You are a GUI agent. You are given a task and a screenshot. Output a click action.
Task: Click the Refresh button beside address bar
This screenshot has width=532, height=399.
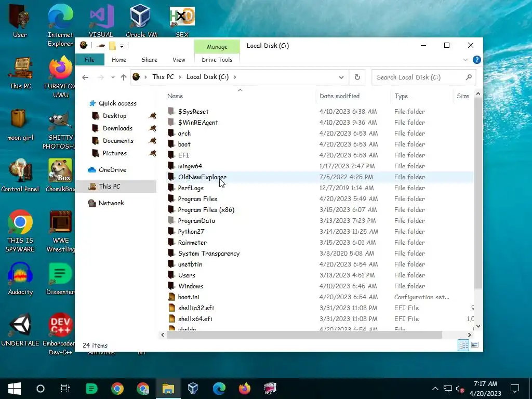click(357, 77)
